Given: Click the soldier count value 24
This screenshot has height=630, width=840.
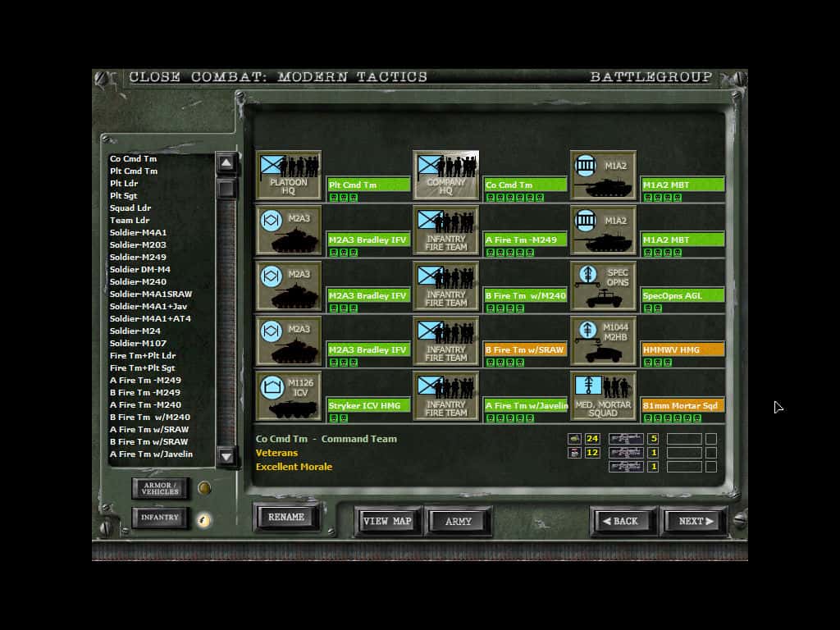Looking at the screenshot, I should pos(592,439).
